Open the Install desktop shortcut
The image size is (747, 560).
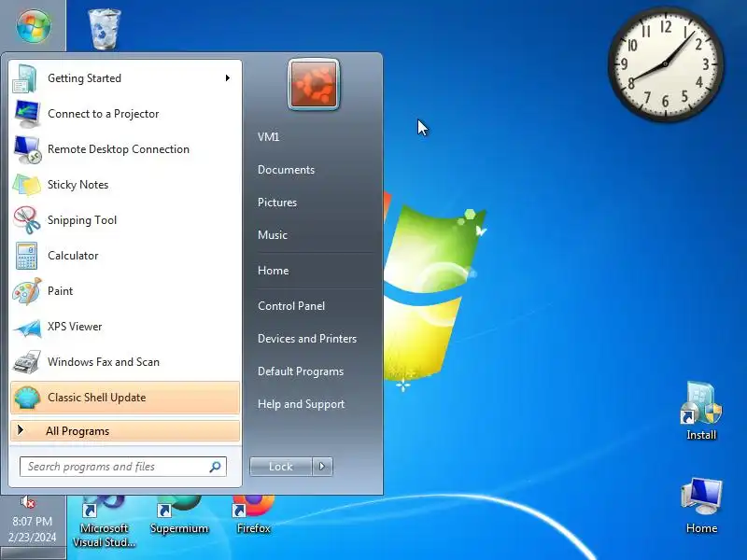(x=701, y=411)
